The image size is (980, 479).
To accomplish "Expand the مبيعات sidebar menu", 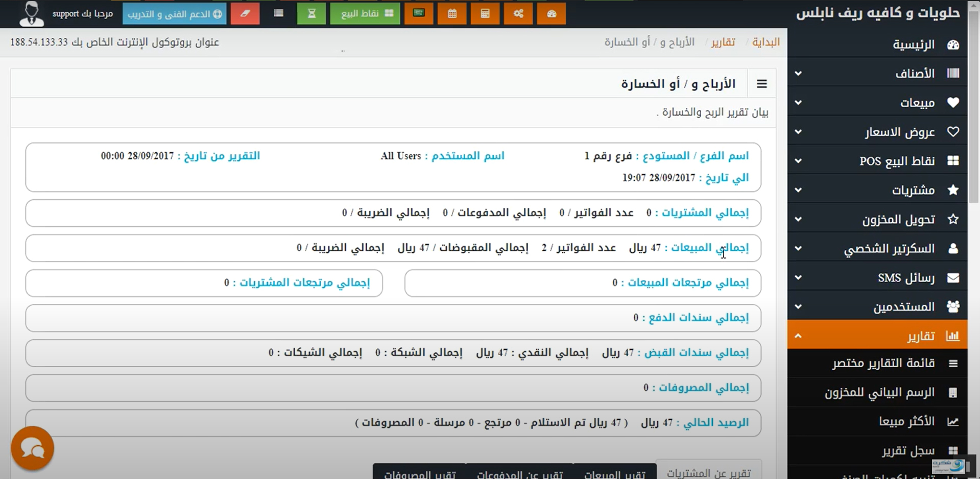I will (x=877, y=103).
